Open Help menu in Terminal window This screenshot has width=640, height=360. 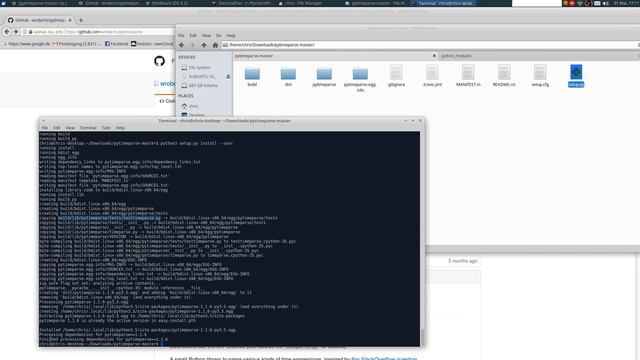tap(120, 128)
